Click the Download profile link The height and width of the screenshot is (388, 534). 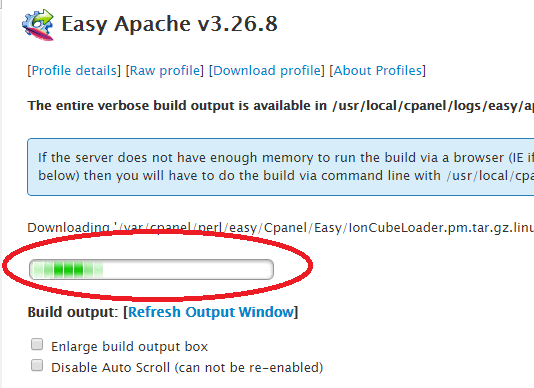pyautogui.click(x=267, y=71)
